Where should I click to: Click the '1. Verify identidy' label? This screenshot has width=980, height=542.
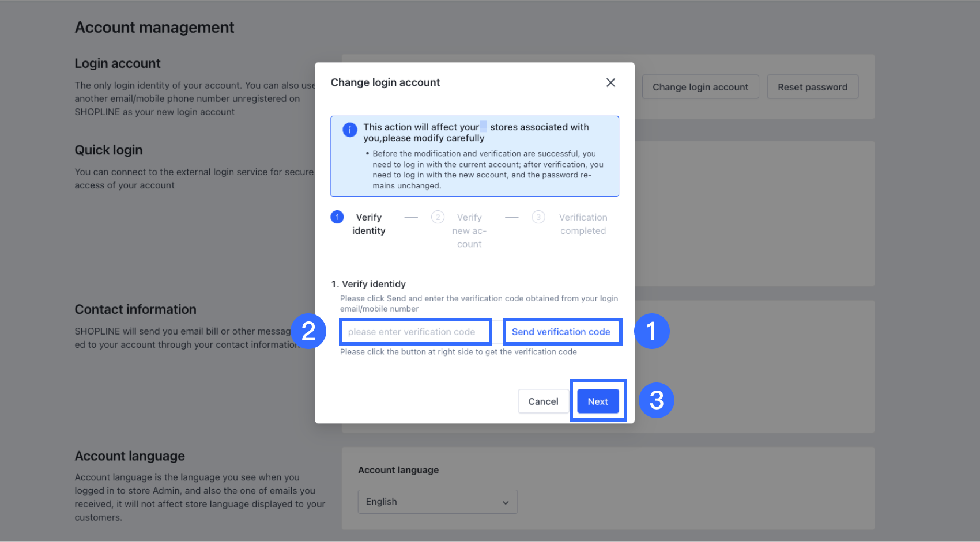coord(368,284)
